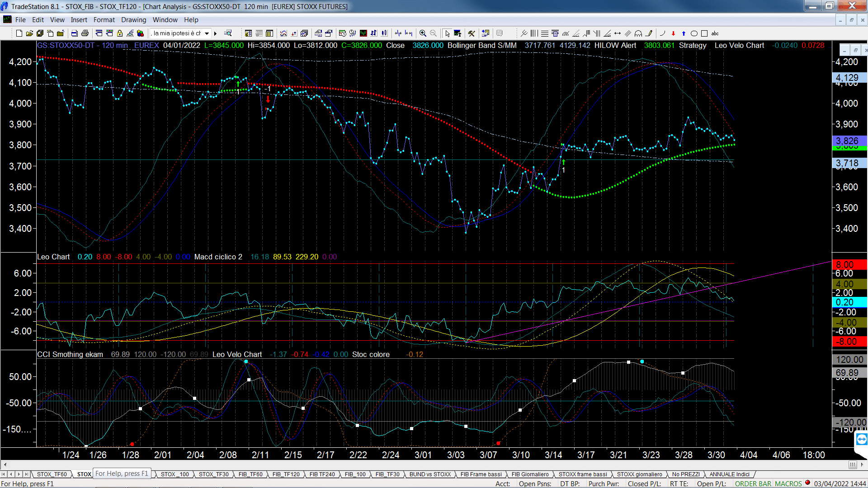Click the increase bar spacing icon
The height and width of the screenshot is (488, 868).
pos(409,33)
